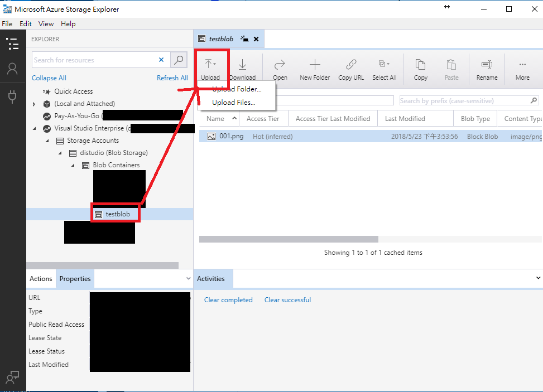543x392 pixels.
Task: Collapse the Visual Studio Enterprise node
Action: click(34, 129)
